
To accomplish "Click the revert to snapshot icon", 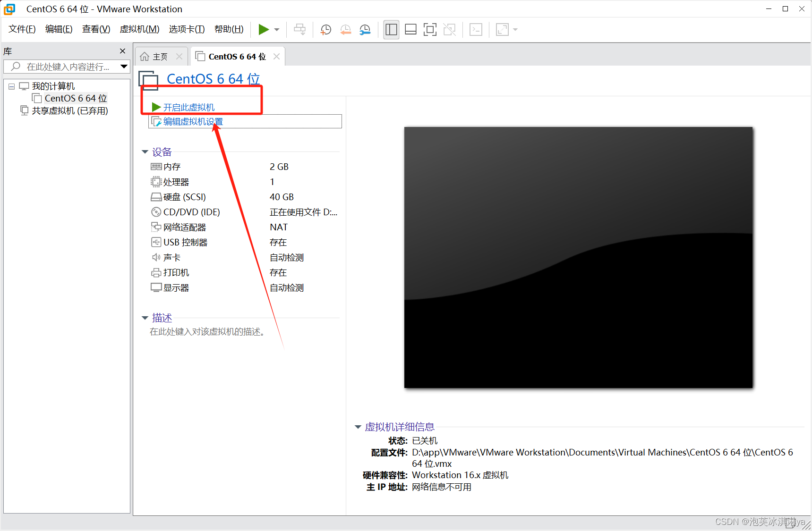I will pyautogui.click(x=346, y=30).
